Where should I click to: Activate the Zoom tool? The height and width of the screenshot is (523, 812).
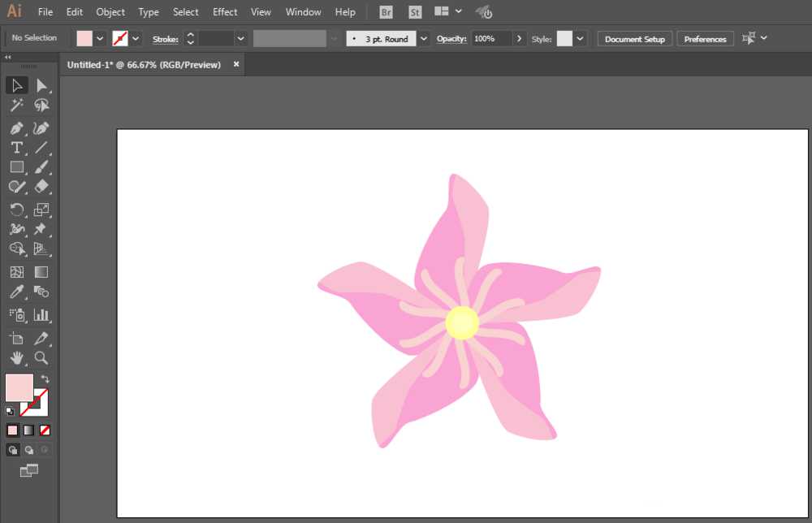(x=41, y=358)
